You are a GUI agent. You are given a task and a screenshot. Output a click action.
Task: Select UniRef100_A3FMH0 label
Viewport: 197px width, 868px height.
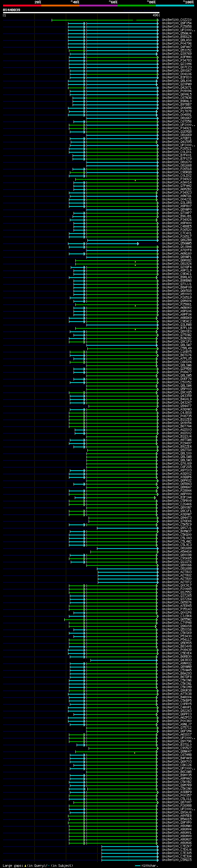coord(177,57)
